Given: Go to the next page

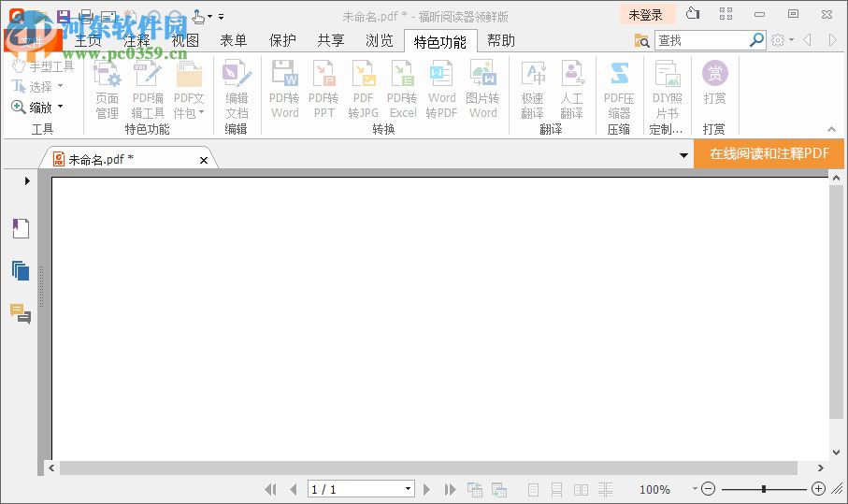Looking at the screenshot, I should click(426, 489).
